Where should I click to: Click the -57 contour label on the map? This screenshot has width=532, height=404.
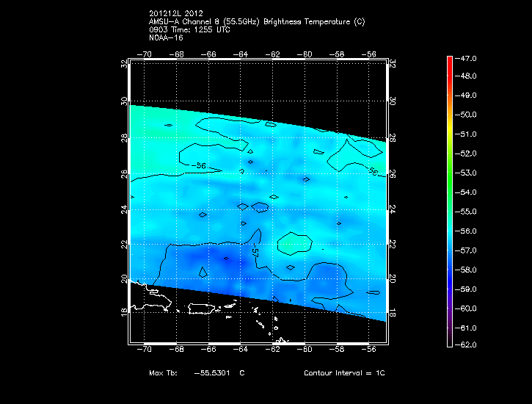255,252
